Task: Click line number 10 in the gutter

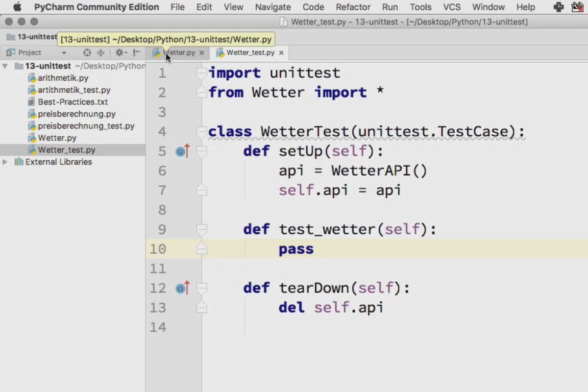Action: click(158, 249)
